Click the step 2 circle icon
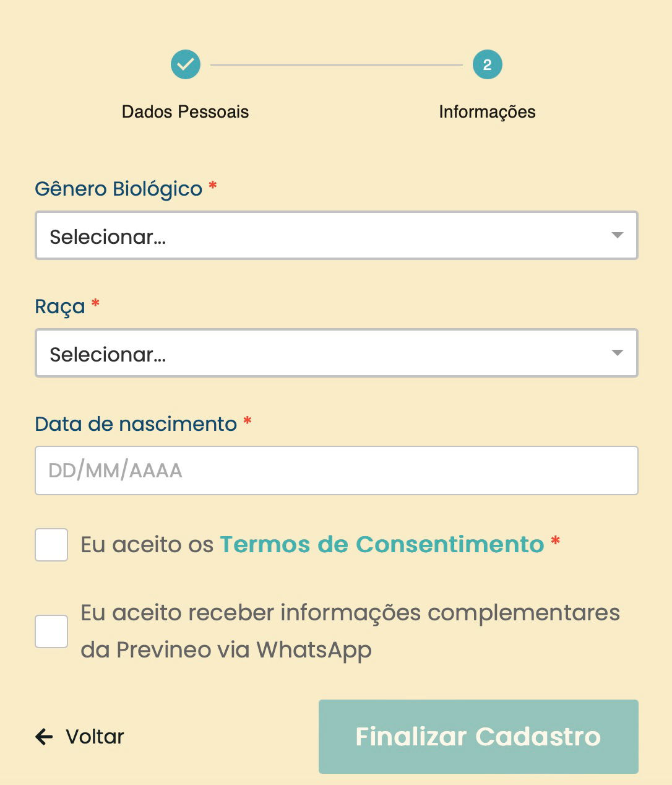Image resolution: width=672 pixels, height=785 pixels. coord(487,64)
